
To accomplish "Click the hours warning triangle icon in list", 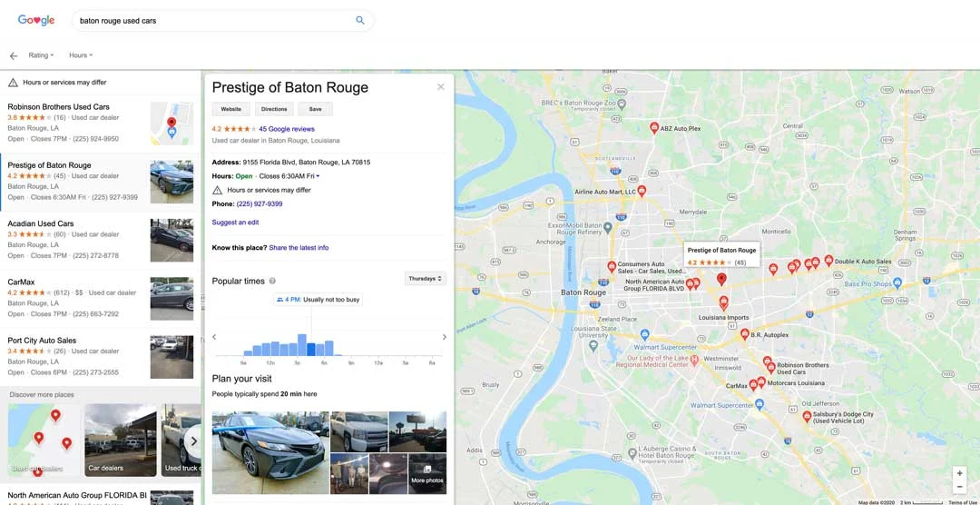I will 13,82.
